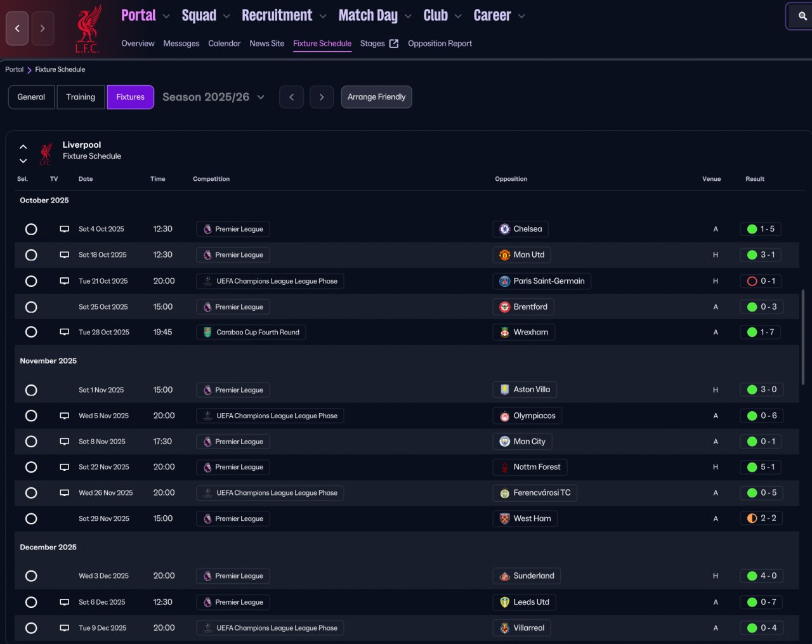Click the Man City badge icon
The height and width of the screenshot is (644, 812).
pyautogui.click(x=505, y=442)
